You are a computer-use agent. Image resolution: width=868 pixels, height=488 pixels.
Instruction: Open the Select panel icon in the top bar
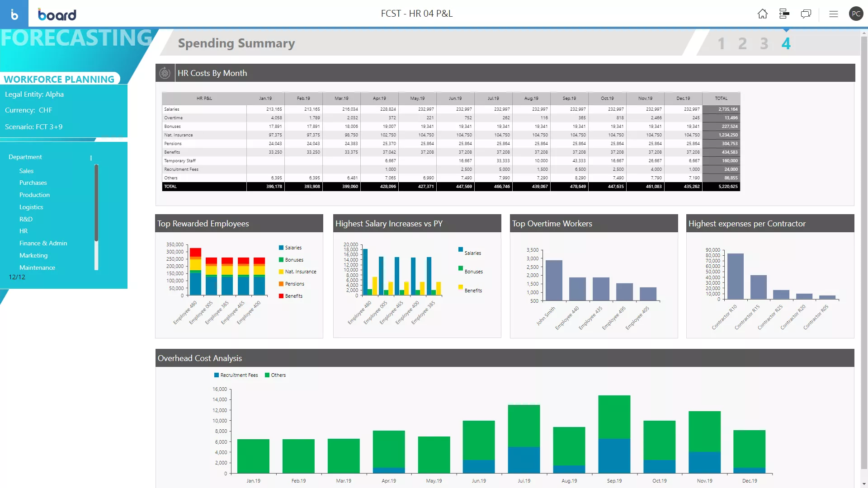pyautogui.click(x=784, y=14)
